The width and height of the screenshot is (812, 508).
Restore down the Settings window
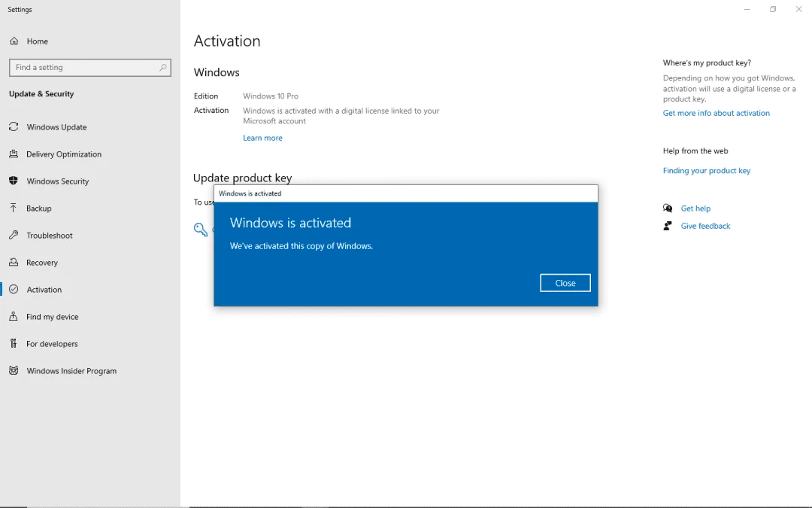pyautogui.click(x=773, y=9)
